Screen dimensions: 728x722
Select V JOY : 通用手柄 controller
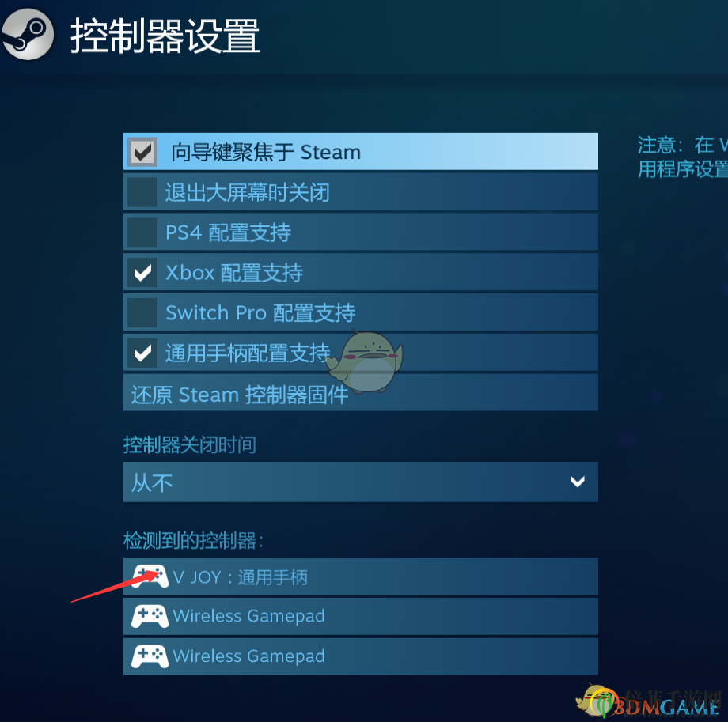360,576
